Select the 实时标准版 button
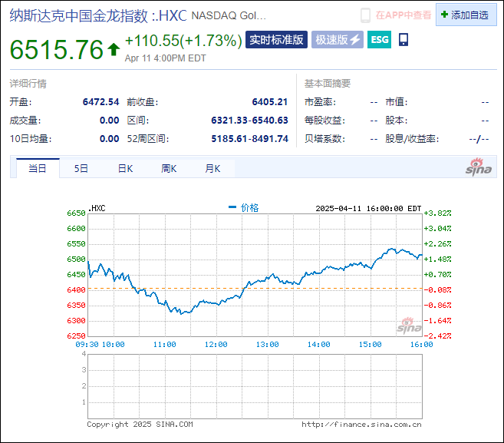Viewport: 504px width, 443px height. 276,40
